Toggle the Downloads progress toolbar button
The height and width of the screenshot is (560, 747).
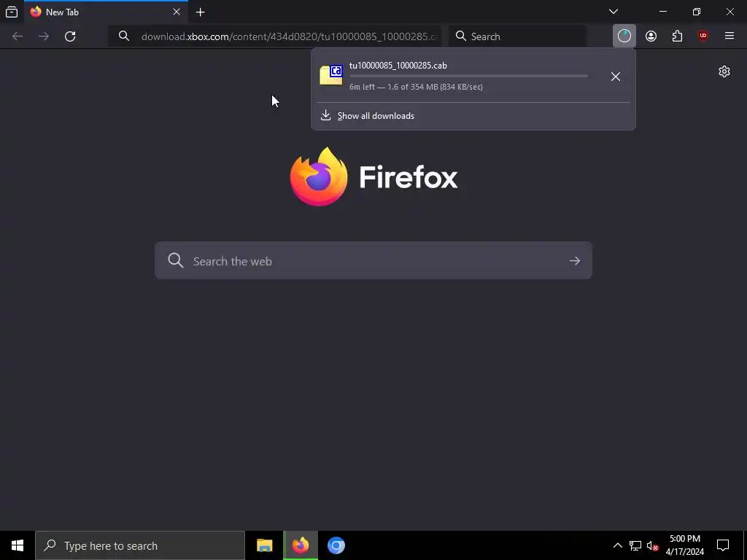(x=624, y=36)
